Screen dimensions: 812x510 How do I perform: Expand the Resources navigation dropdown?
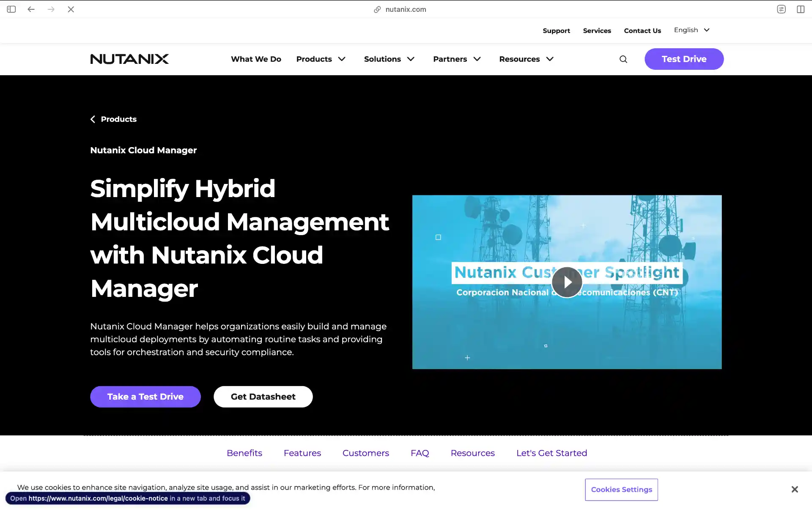526,59
